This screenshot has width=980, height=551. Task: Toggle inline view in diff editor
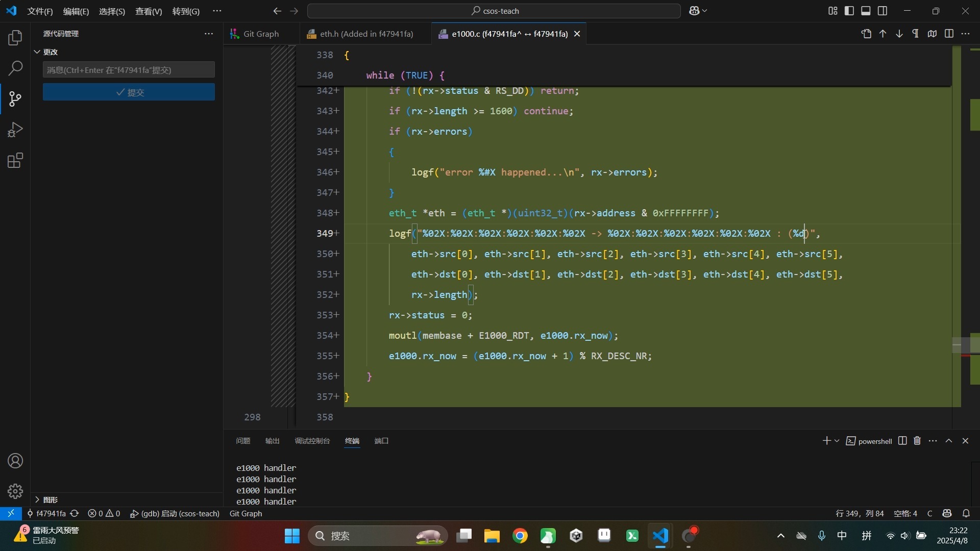pos(932,34)
